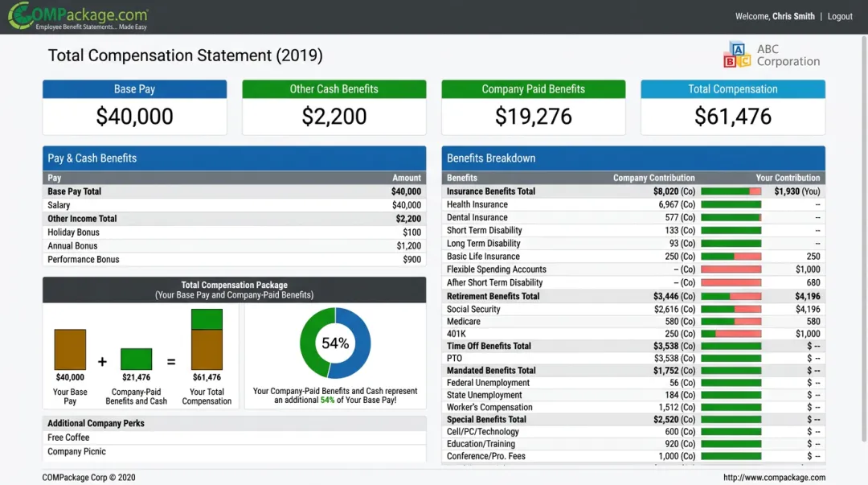Open the http://www.compackage.com footer link
Viewport: 868px width, 485px height.
pyautogui.click(x=774, y=477)
